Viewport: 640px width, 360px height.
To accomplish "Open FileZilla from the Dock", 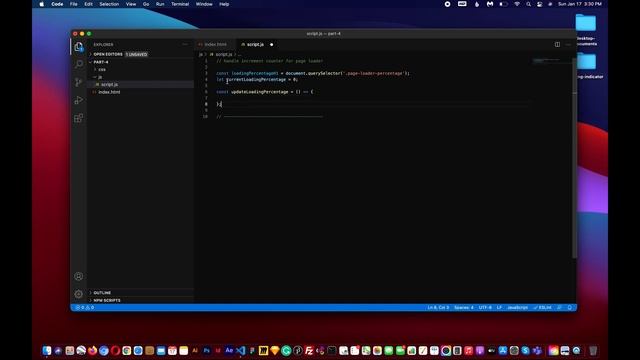I will 309,350.
